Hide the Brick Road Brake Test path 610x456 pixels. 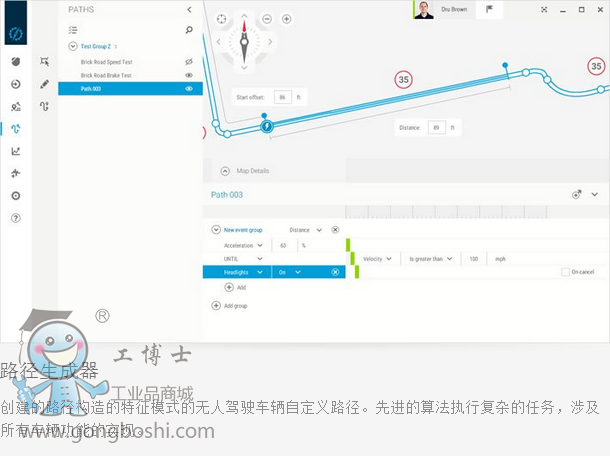[x=189, y=75]
